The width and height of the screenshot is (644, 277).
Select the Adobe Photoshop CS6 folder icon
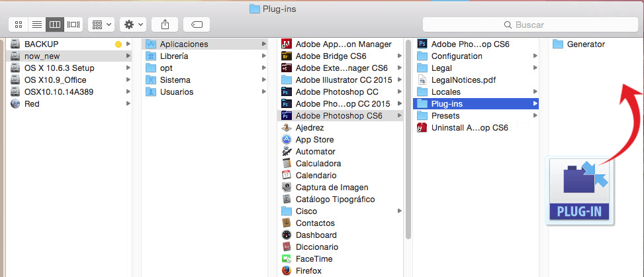(x=287, y=116)
